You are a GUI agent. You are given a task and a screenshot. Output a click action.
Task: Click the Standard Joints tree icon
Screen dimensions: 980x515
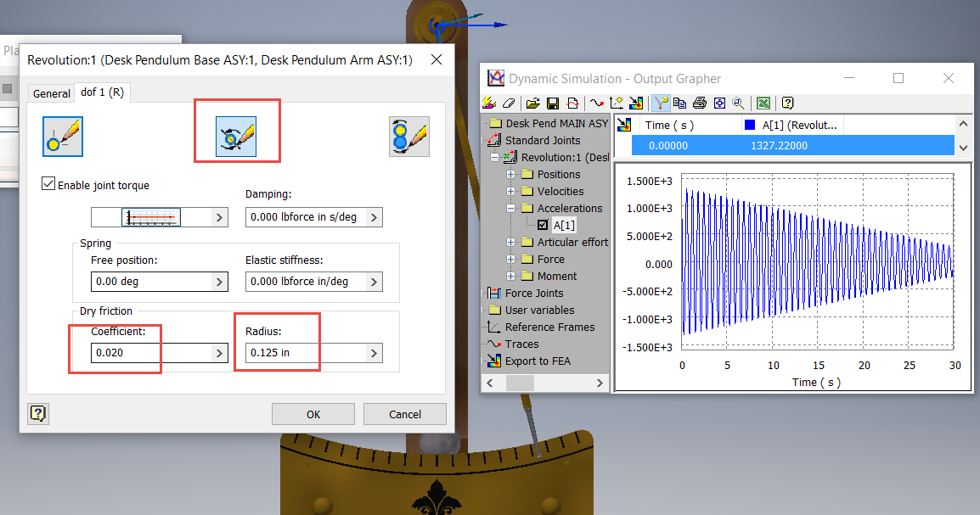[494, 141]
